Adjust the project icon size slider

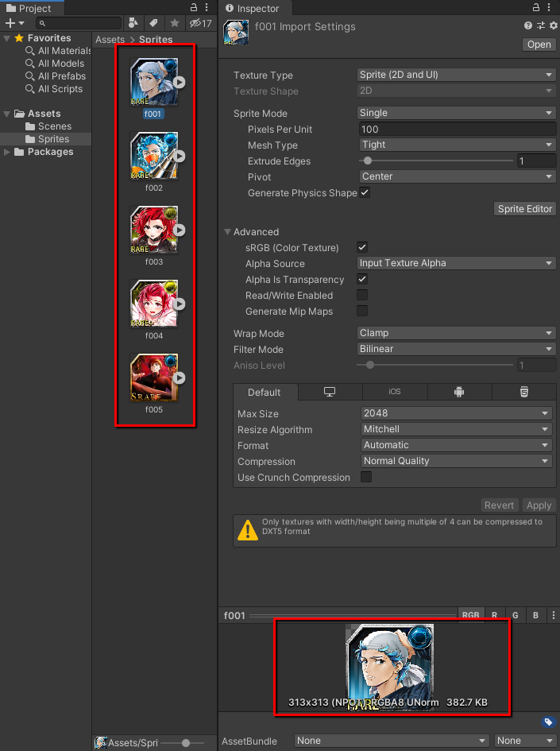(186, 743)
